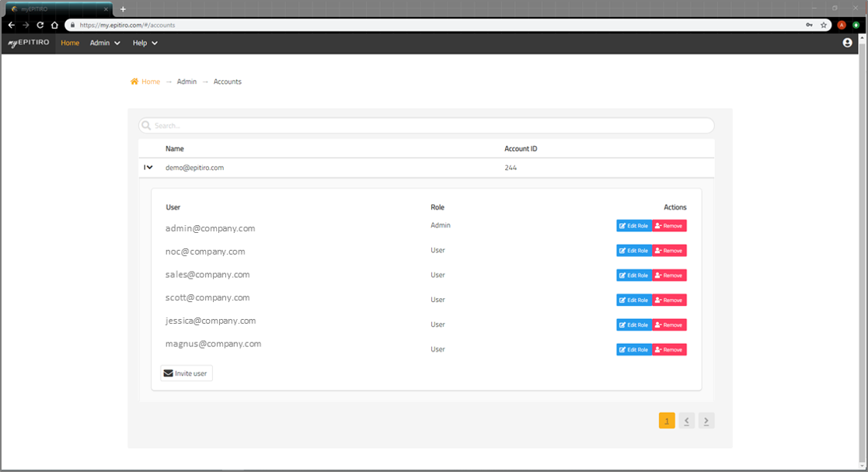This screenshot has height=472, width=868.
Task: Open the password key icon in address bar
Action: [809, 25]
